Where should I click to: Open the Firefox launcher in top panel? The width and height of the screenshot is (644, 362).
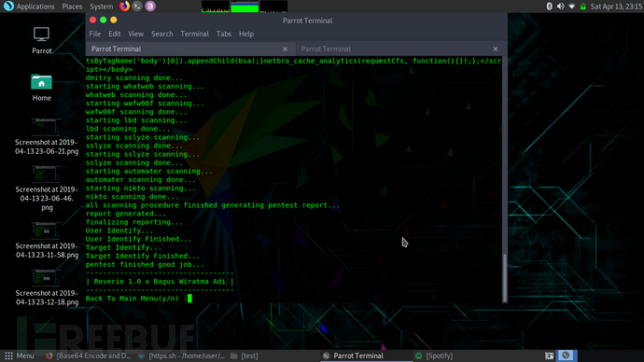coord(124,7)
